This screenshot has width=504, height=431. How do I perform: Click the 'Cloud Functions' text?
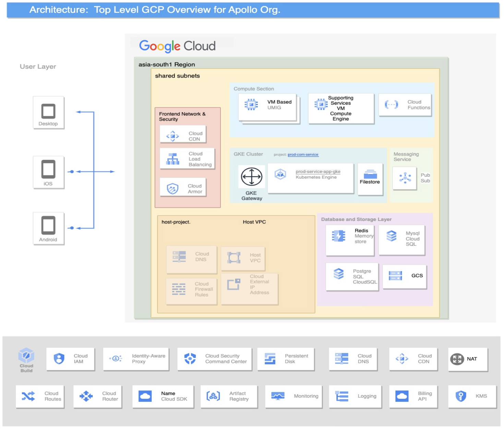419,105
